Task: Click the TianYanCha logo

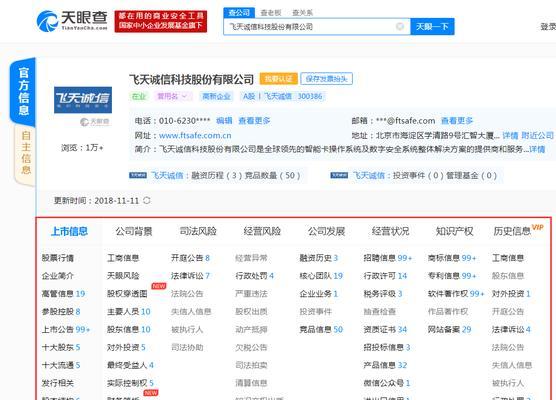Action: (72, 21)
